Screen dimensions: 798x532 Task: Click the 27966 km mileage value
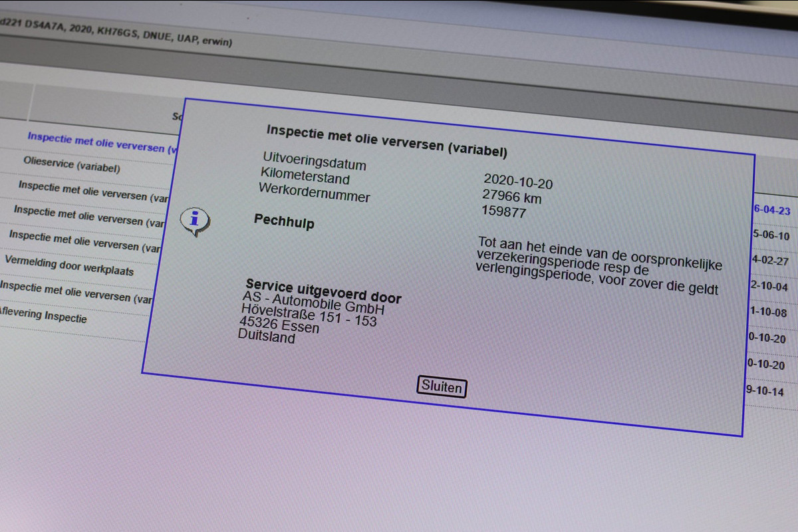(x=511, y=197)
